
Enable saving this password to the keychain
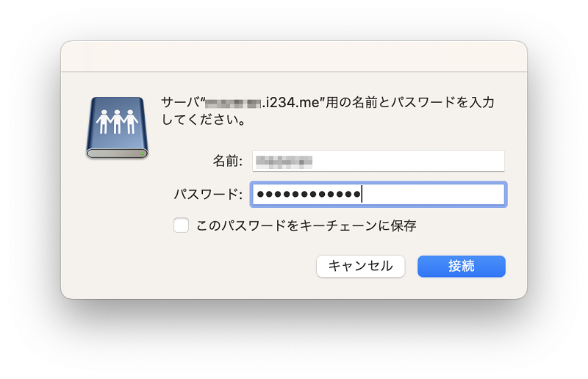coord(181,225)
